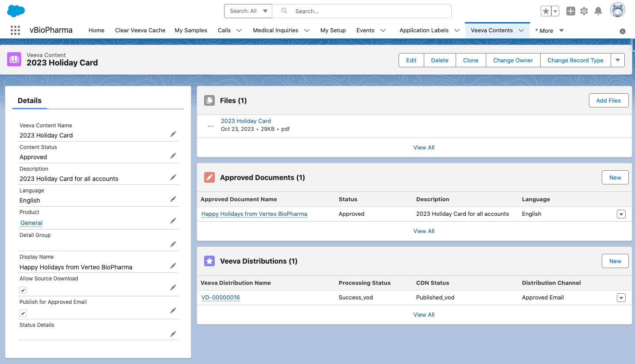Screen dimensions: 635x364
Task: Click the search magnifier icon
Action: click(x=284, y=11)
